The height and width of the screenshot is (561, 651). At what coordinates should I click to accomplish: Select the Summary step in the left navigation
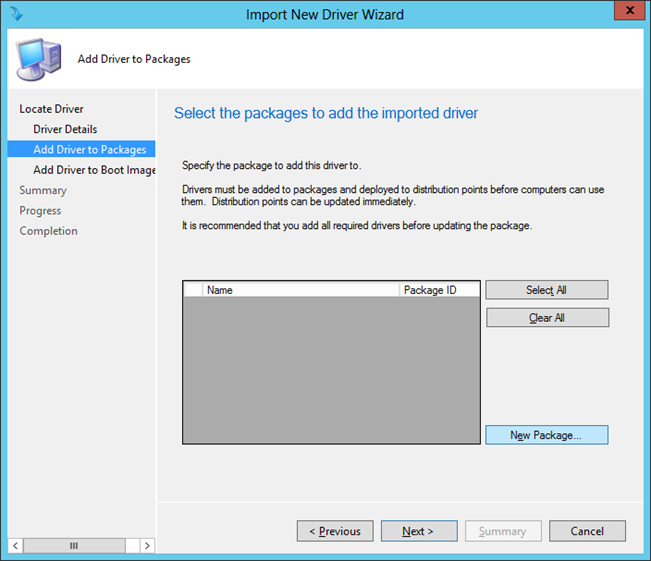tap(43, 190)
